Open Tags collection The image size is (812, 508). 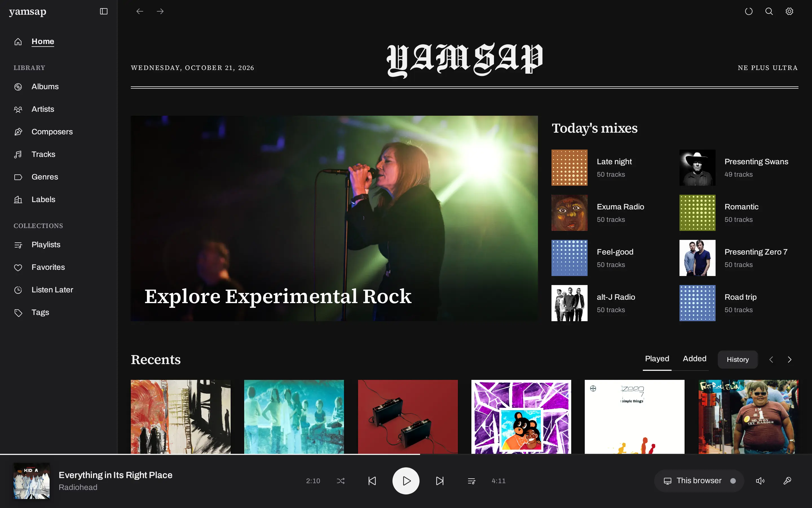tap(40, 312)
